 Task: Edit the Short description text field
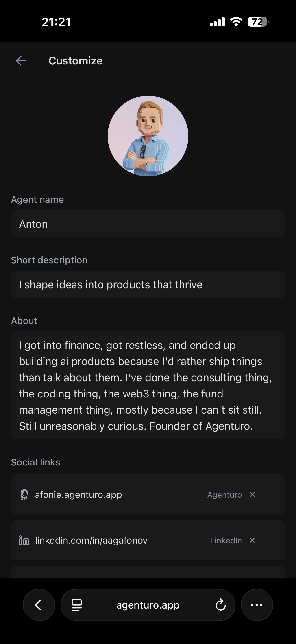[x=148, y=285]
